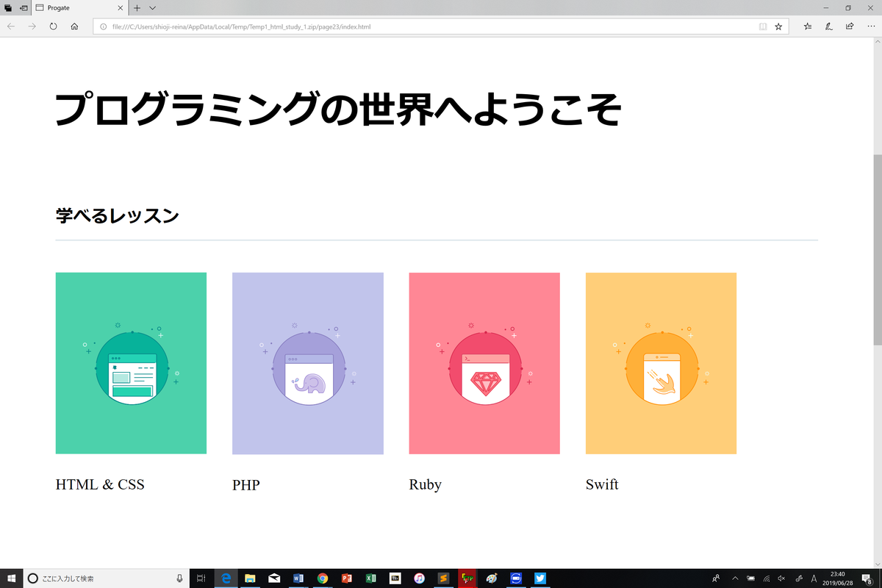Open Mail app from taskbar
This screenshot has height=588, width=882.
pos(274,578)
